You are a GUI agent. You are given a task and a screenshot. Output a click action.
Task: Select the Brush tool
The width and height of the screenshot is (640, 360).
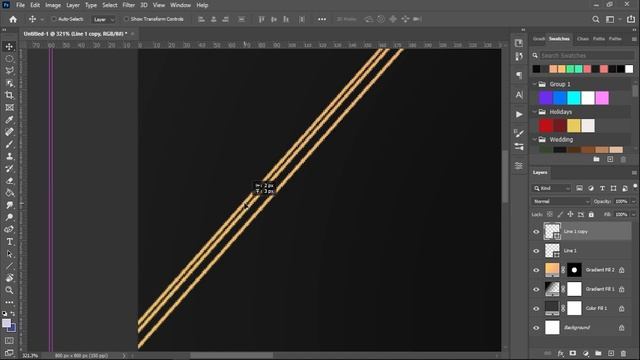(x=9, y=144)
